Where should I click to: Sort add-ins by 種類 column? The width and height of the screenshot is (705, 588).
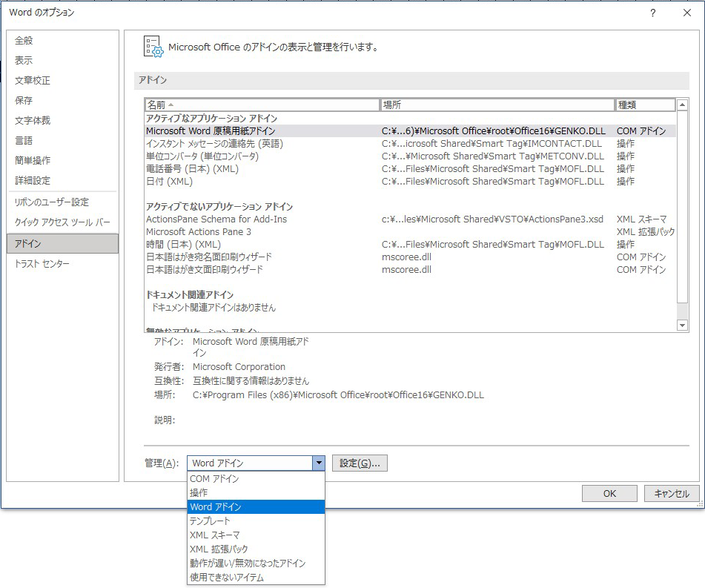tap(645, 105)
